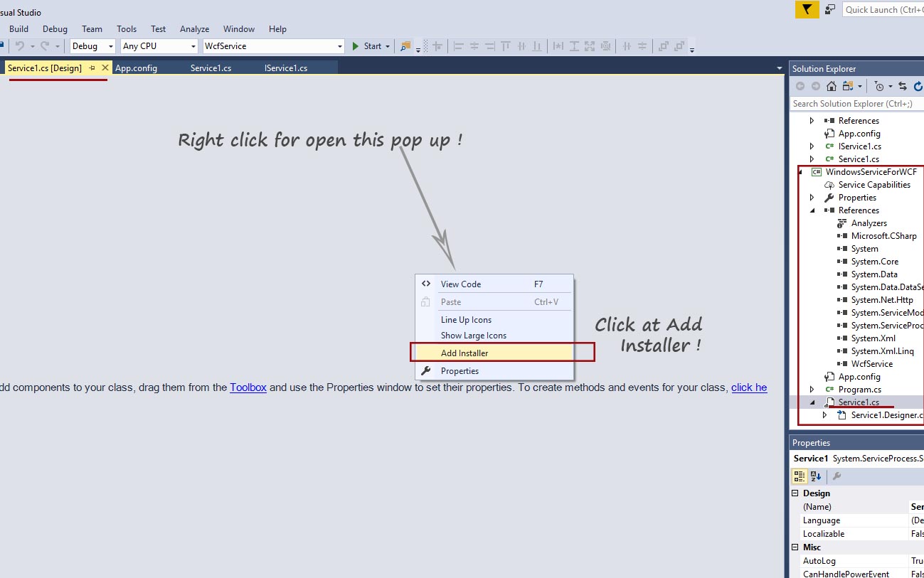Screen dimensions: 924x578
Task: Click Align Lefts icon in layout toolbar
Action: coord(459,46)
